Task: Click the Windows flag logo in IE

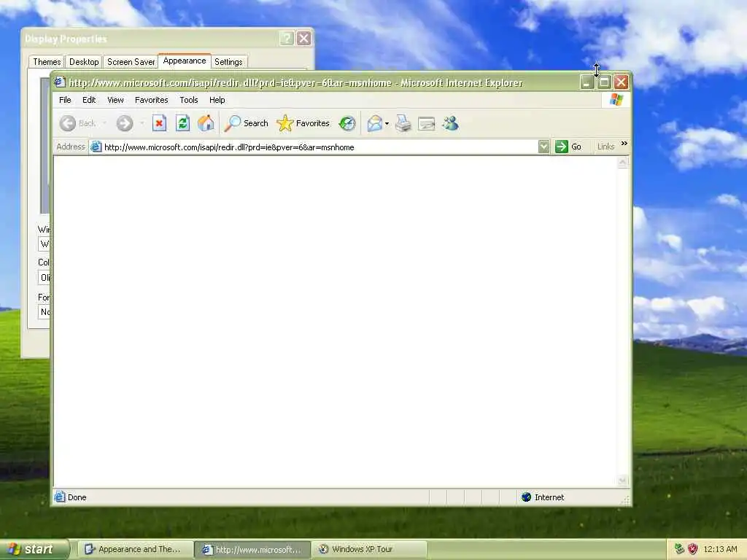Action: click(x=616, y=99)
